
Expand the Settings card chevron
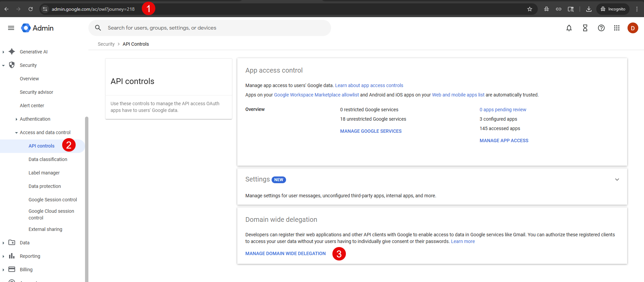pos(617,179)
